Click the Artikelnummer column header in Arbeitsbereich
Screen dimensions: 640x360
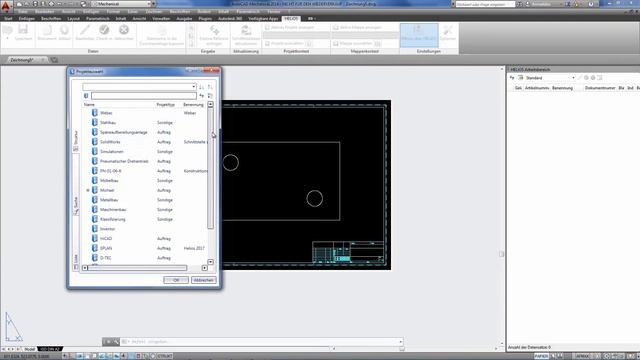tap(537, 88)
